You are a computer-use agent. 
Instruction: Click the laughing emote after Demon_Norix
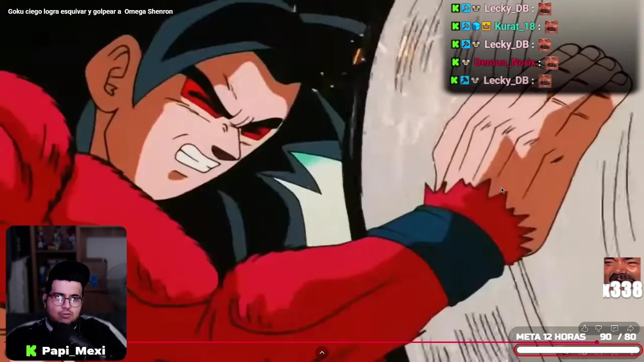pyautogui.click(x=552, y=63)
